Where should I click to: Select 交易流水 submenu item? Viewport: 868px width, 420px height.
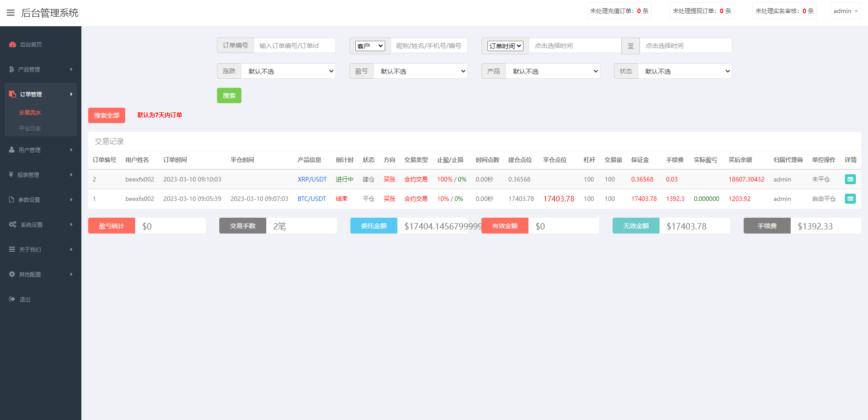pyautogui.click(x=30, y=113)
